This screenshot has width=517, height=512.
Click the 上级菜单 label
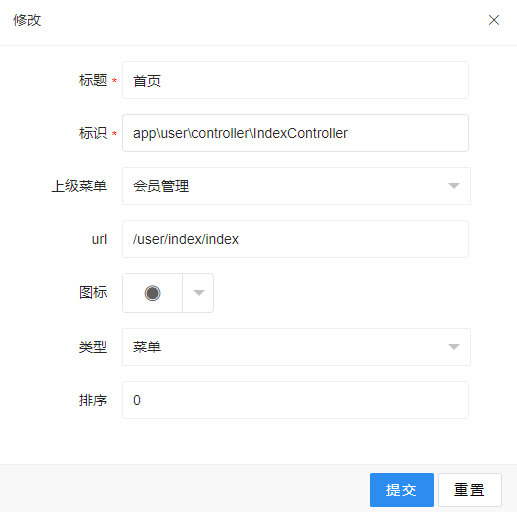click(79, 186)
